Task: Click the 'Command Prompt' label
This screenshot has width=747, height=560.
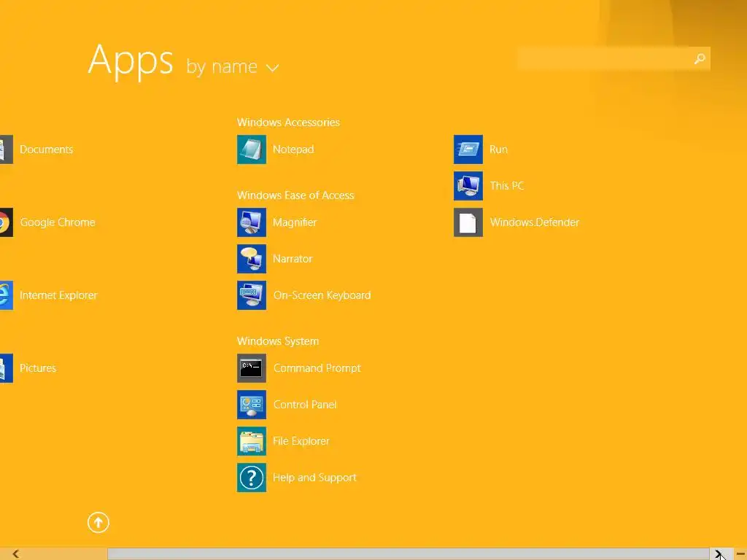Action: coord(317,368)
